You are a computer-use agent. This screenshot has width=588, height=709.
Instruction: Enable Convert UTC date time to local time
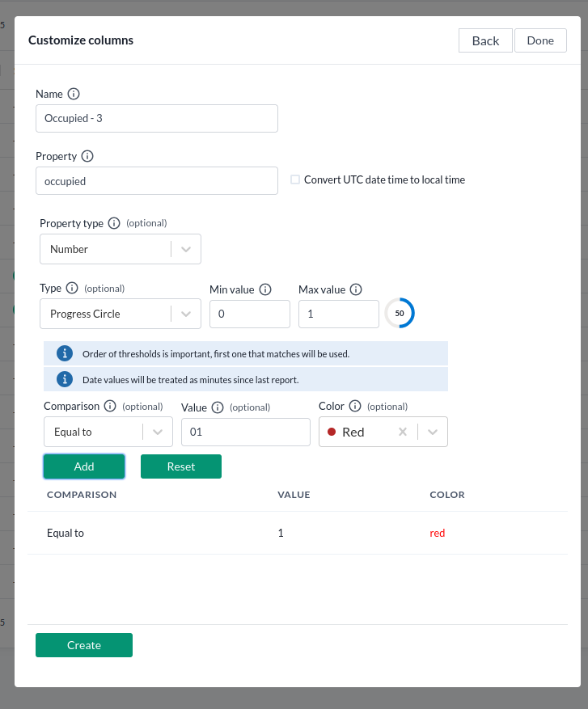295,179
